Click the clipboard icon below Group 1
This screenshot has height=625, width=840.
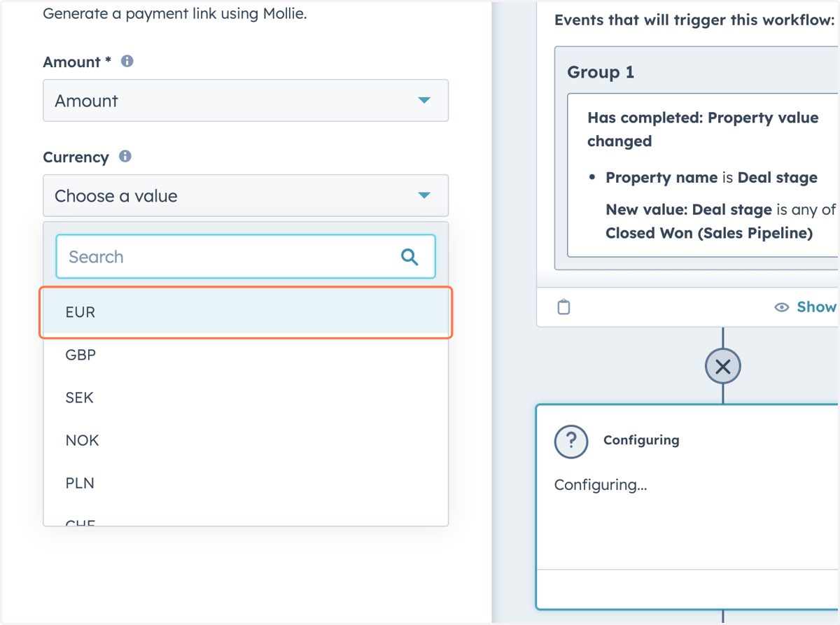[x=563, y=307]
